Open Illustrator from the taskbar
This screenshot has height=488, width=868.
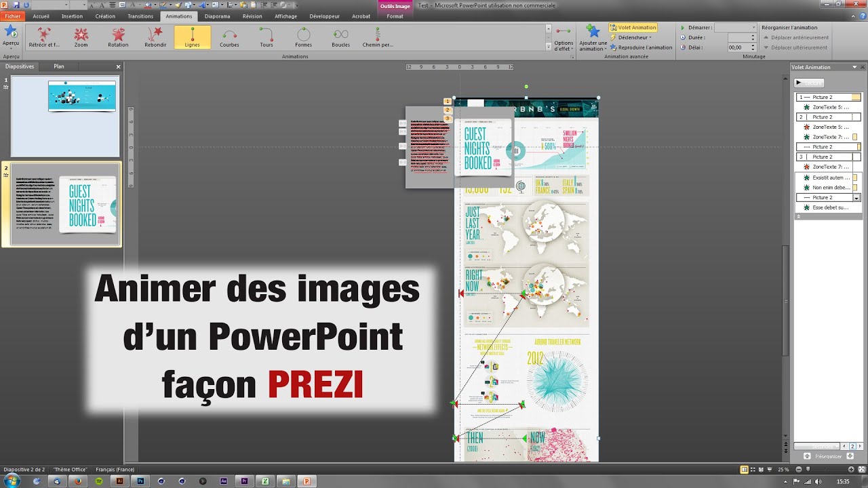(x=120, y=481)
